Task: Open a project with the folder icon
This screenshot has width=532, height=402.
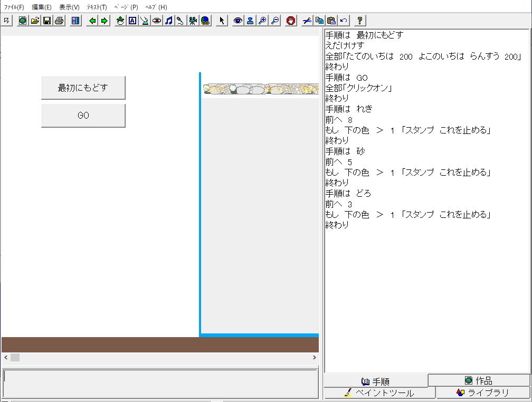Action: (35, 21)
